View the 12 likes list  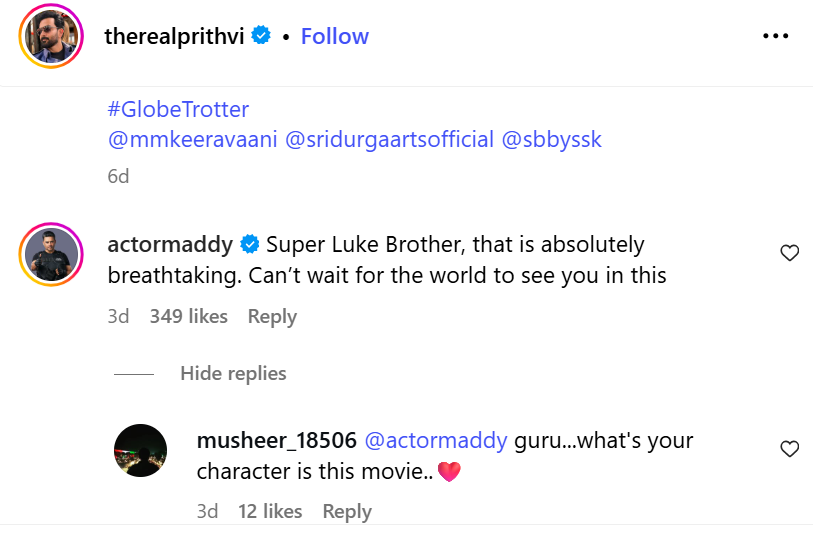270,511
